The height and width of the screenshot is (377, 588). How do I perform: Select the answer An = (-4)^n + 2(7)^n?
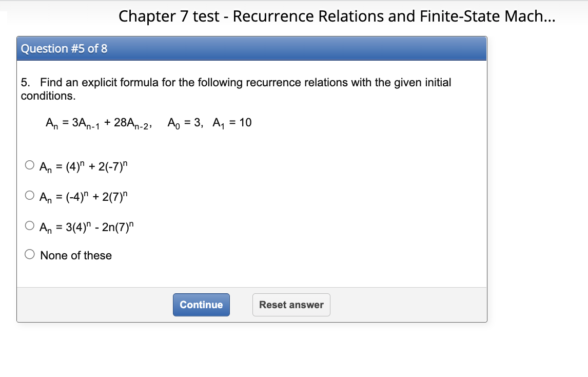pos(30,195)
